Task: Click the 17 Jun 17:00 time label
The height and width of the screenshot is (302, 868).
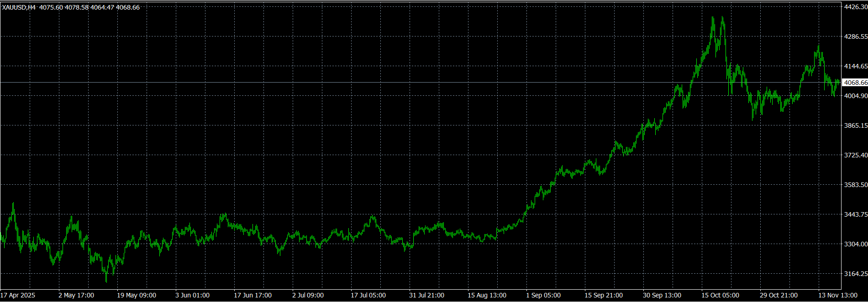Action: pyautogui.click(x=253, y=295)
